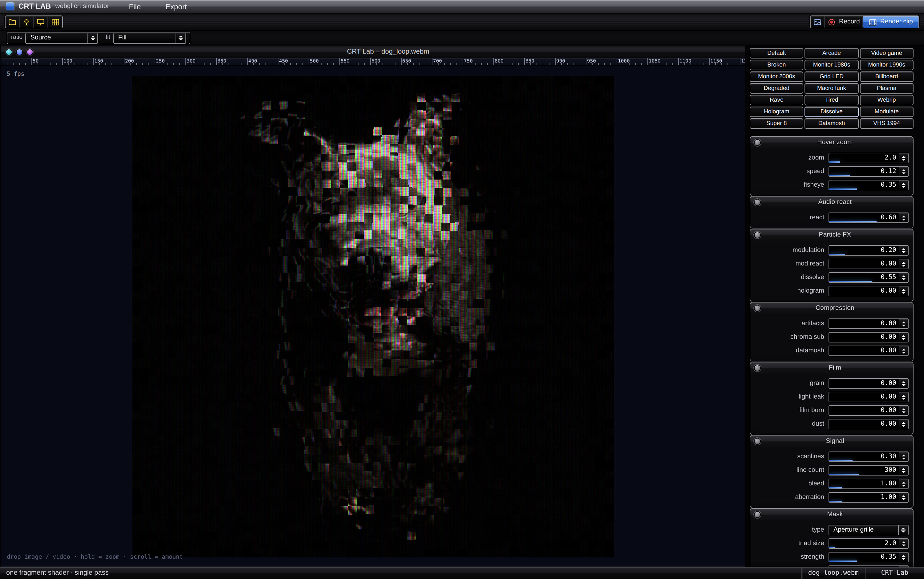Toggle the Signal section
Screen dimensions: 924x579
(x=757, y=441)
